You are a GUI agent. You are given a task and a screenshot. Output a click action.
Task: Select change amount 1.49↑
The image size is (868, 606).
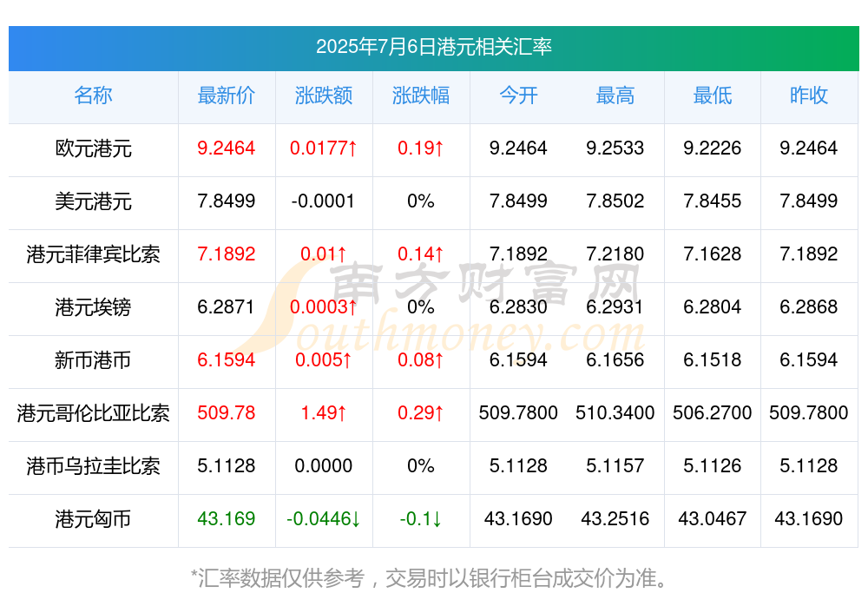coord(324,412)
